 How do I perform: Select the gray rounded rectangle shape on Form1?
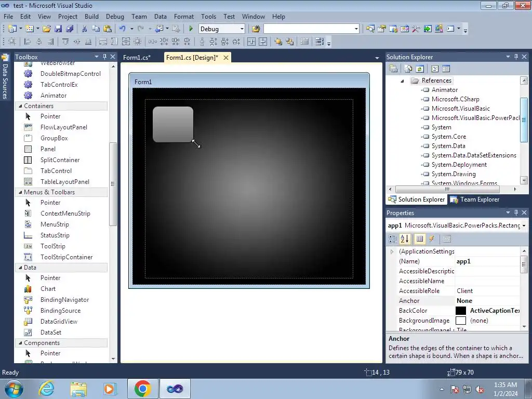(173, 125)
